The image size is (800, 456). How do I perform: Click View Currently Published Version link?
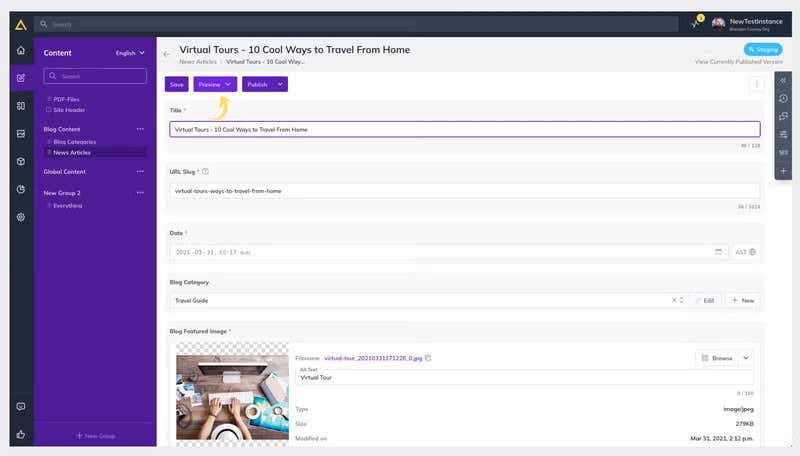pos(738,62)
